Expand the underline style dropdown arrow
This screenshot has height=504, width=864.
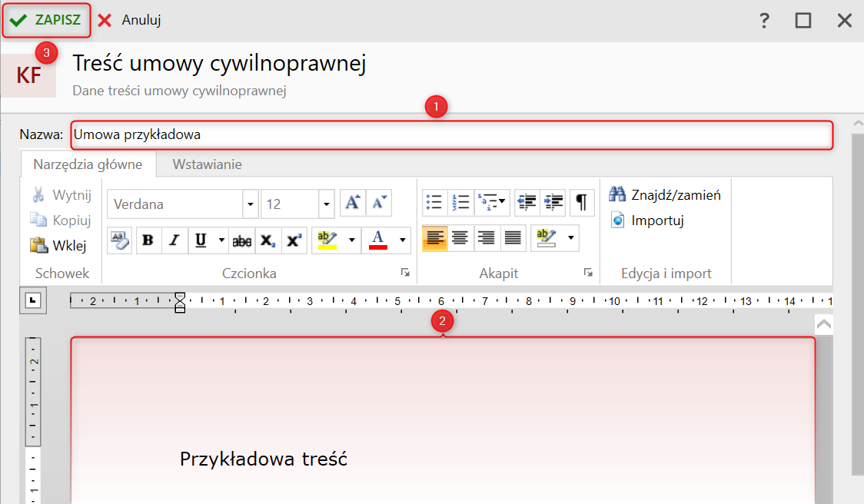(221, 240)
